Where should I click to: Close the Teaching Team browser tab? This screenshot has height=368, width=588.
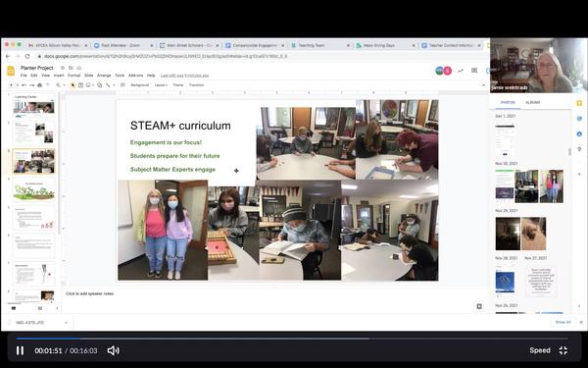coord(348,45)
